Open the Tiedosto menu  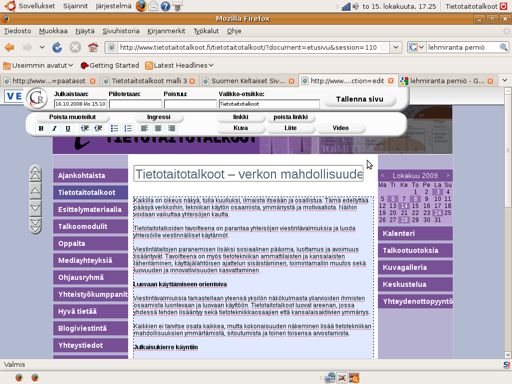(17, 31)
